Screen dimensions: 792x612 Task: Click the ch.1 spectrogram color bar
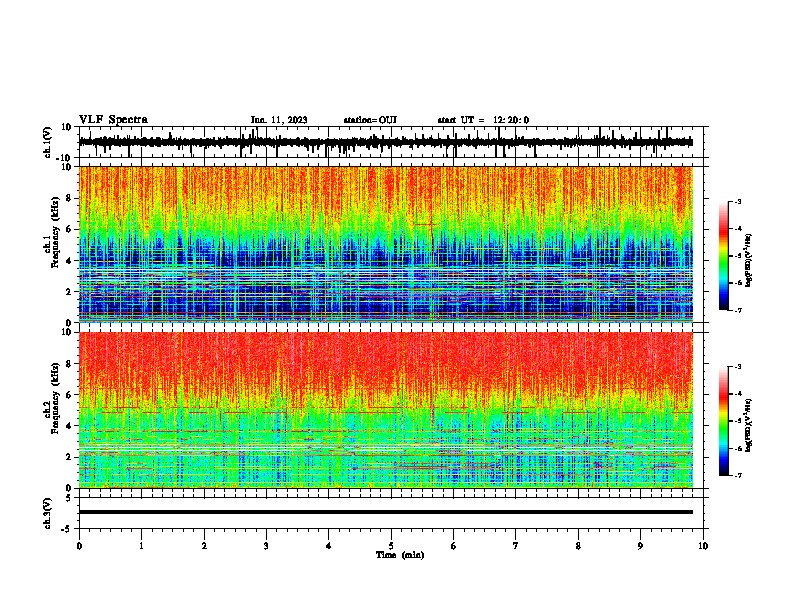click(x=724, y=256)
